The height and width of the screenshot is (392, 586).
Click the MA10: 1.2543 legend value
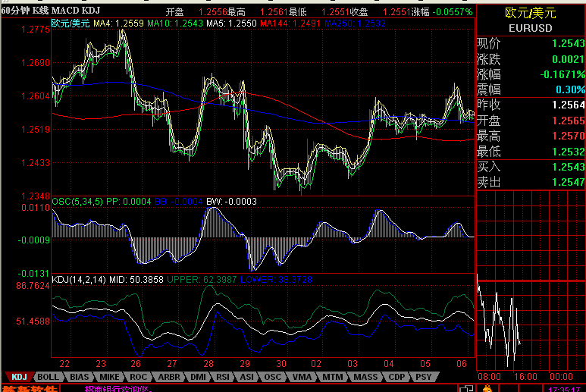tap(175, 24)
